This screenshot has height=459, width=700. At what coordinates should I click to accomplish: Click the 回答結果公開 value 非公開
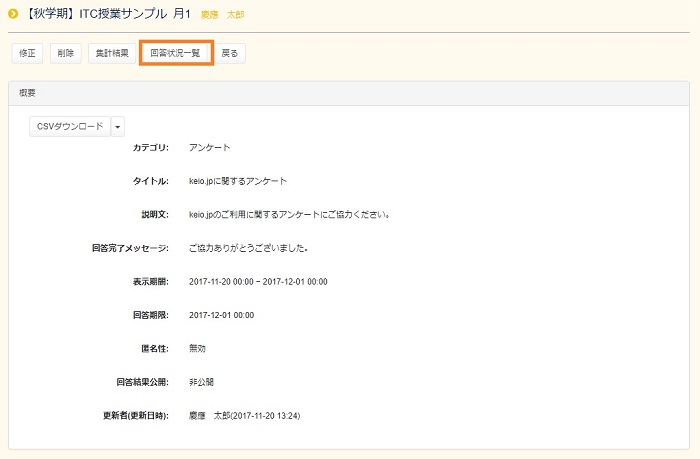tap(202, 382)
